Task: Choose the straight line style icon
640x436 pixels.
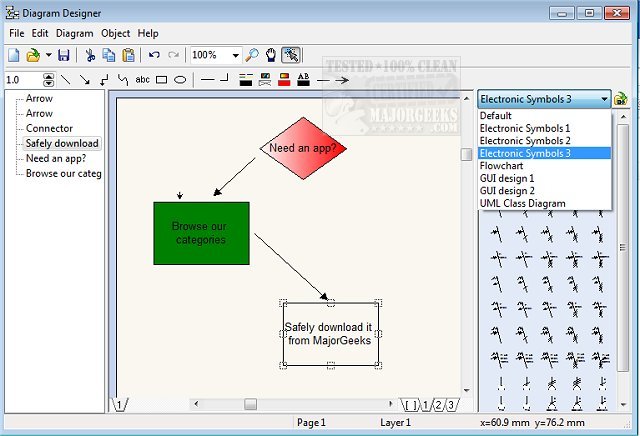Action: coord(207,79)
